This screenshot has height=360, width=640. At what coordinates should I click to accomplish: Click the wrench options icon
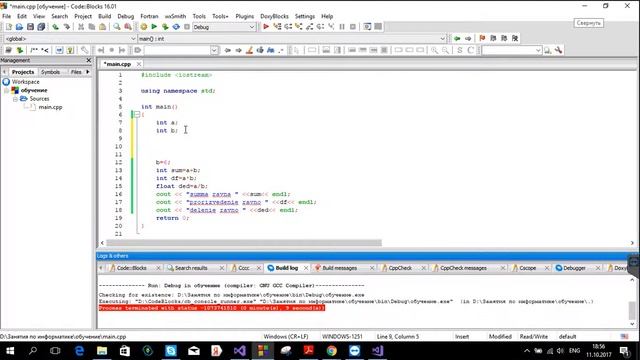558,50
